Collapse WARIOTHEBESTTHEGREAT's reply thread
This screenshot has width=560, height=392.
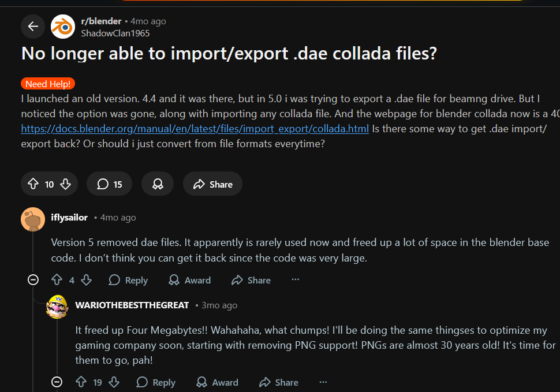(x=57, y=382)
